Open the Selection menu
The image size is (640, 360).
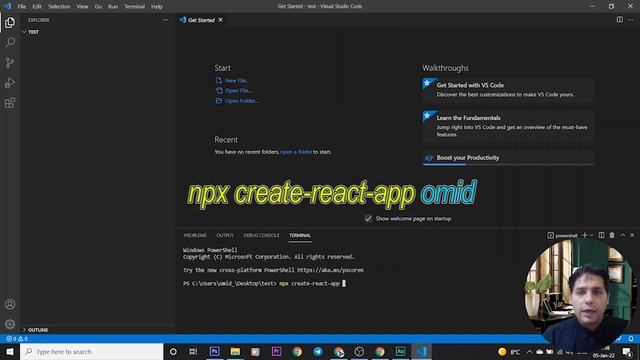click(59, 7)
